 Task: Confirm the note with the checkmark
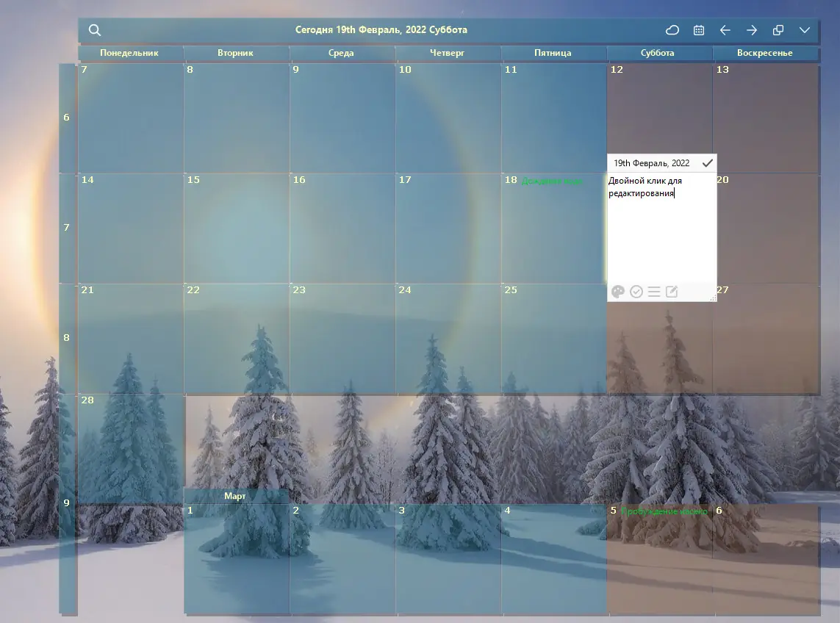707,163
